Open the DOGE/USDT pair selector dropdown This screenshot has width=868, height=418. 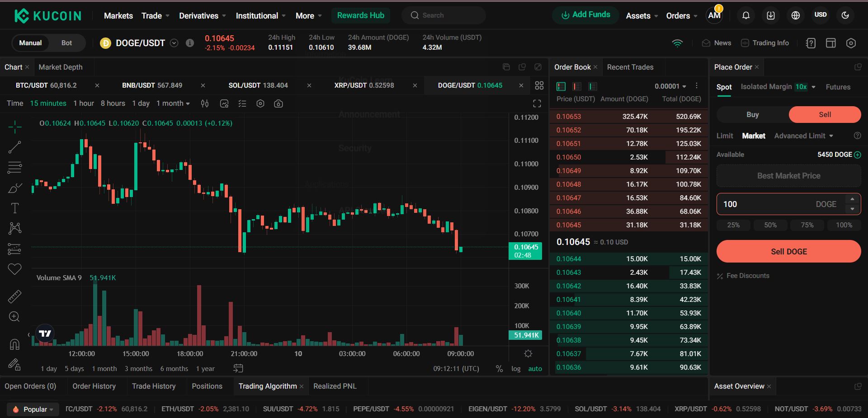click(174, 43)
